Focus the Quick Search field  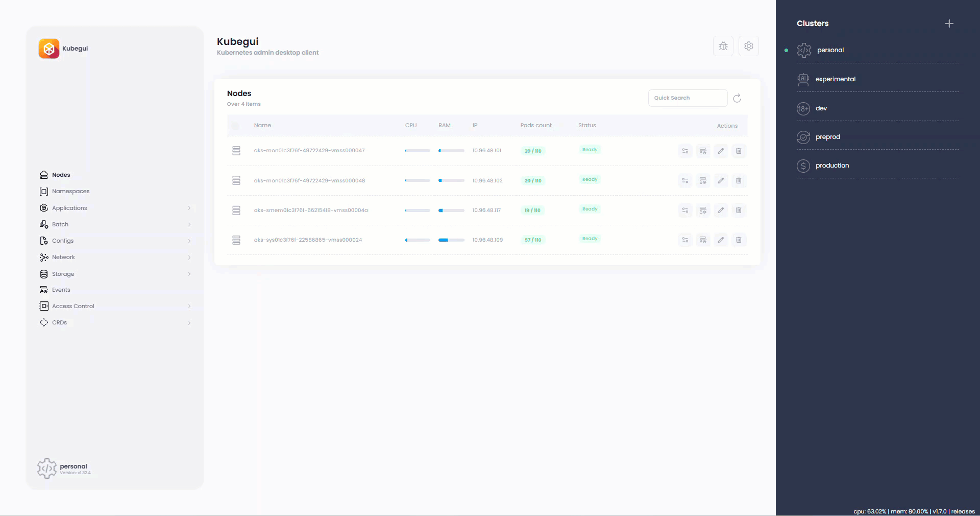(687, 98)
